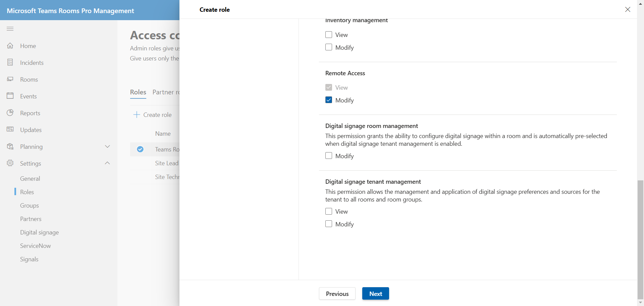Open Roles under Settings
The width and height of the screenshot is (644, 306).
[x=27, y=192]
